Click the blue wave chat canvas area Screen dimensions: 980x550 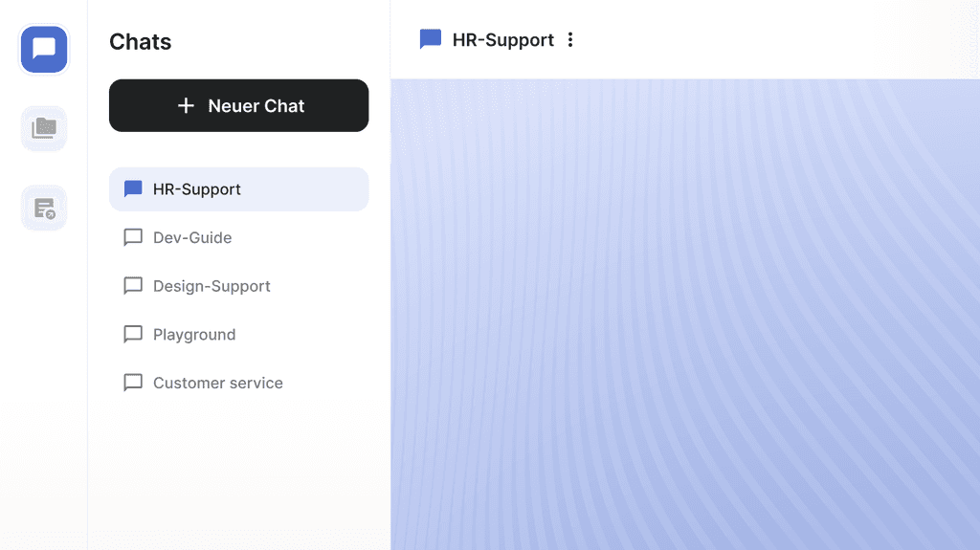pyautogui.click(x=685, y=315)
